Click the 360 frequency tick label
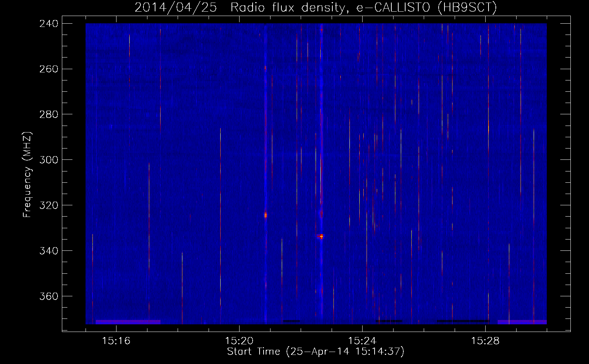 (48, 296)
